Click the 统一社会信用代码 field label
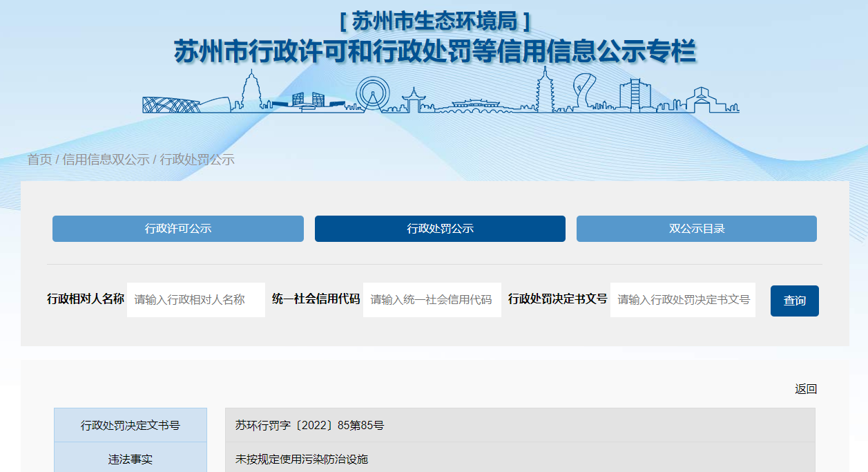This screenshot has height=472, width=868. [x=316, y=299]
